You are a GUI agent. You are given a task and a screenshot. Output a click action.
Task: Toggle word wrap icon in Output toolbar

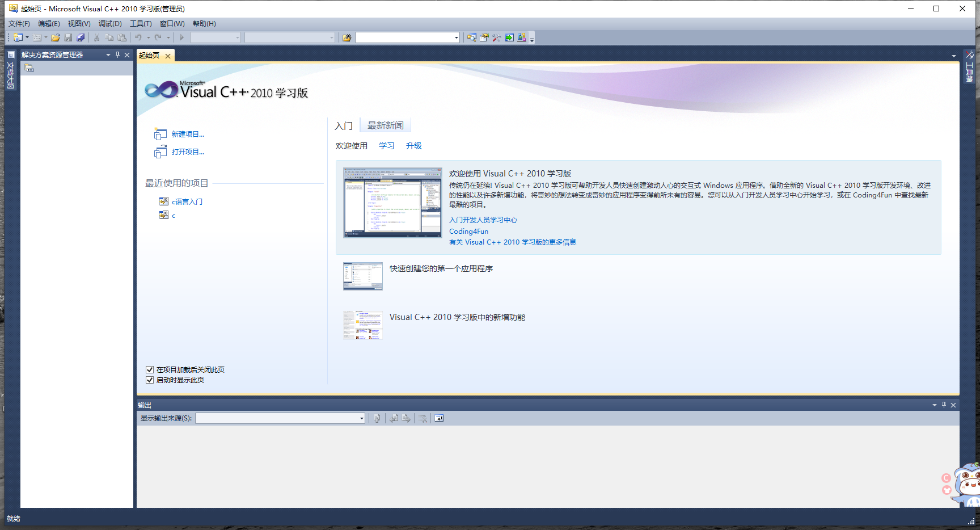click(x=439, y=418)
